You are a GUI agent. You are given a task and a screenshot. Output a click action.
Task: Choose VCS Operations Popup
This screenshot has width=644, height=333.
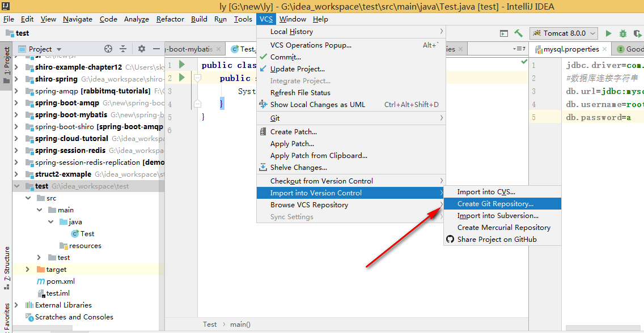(x=351, y=45)
